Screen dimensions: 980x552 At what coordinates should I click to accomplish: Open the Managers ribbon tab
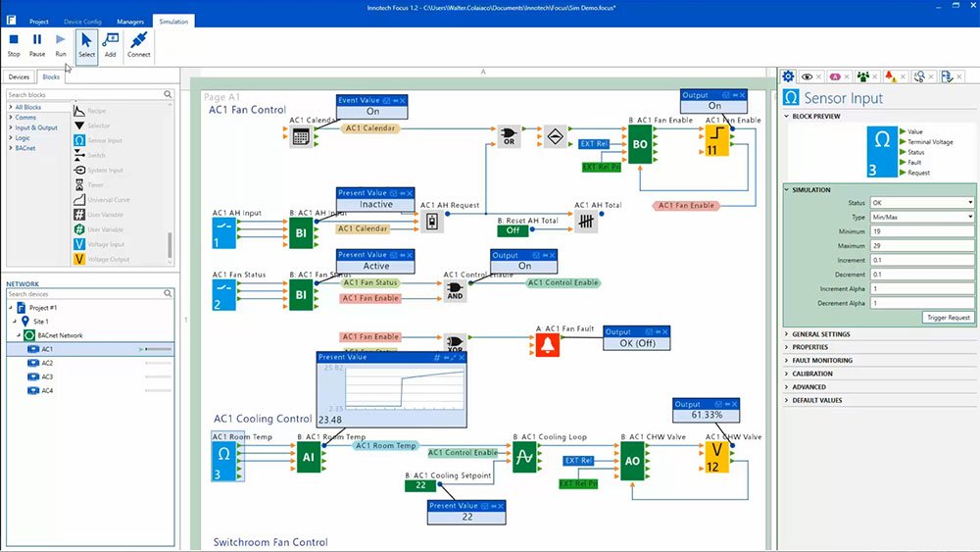click(x=130, y=22)
